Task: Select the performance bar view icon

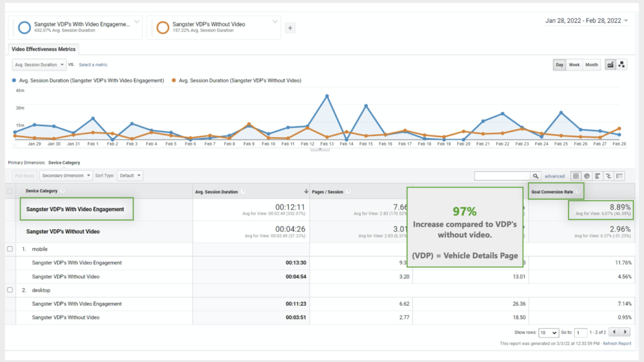Action: (x=597, y=176)
